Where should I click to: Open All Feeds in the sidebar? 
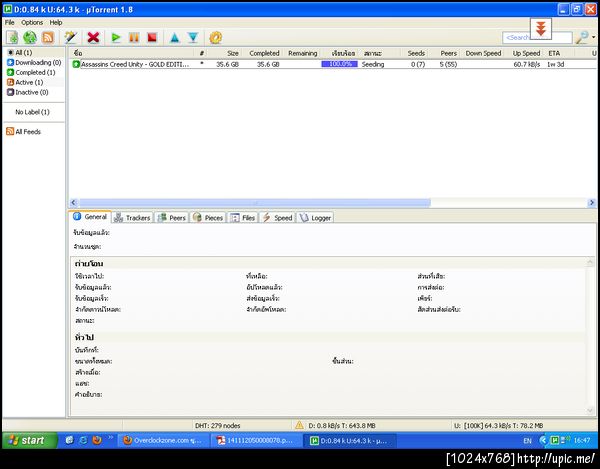(x=24, y=132)
